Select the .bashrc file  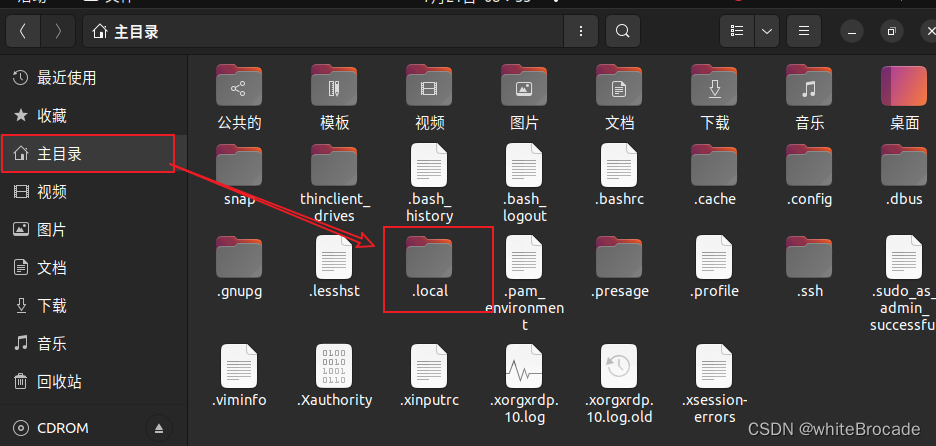[x=619, y=165]
